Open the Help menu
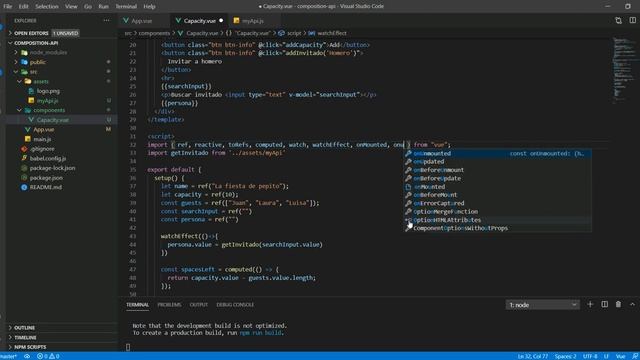This screenshot has height=360, width=640. coord(149,7)
